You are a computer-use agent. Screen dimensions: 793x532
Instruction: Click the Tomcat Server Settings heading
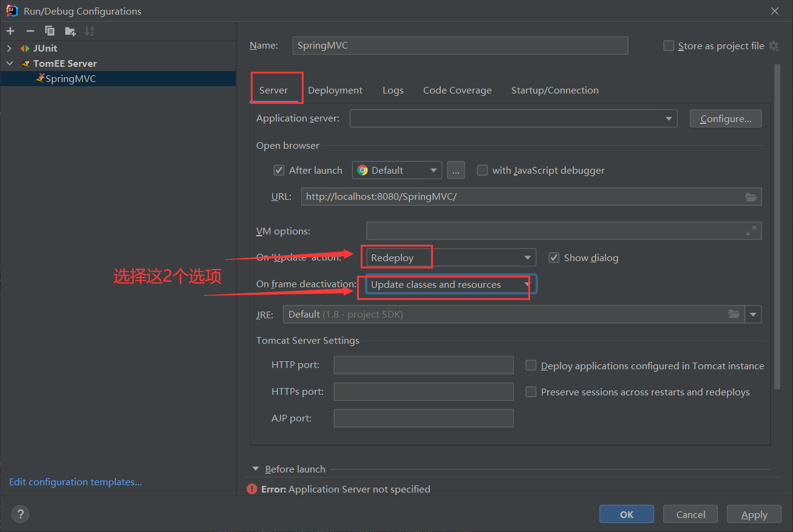click(308, 340)
